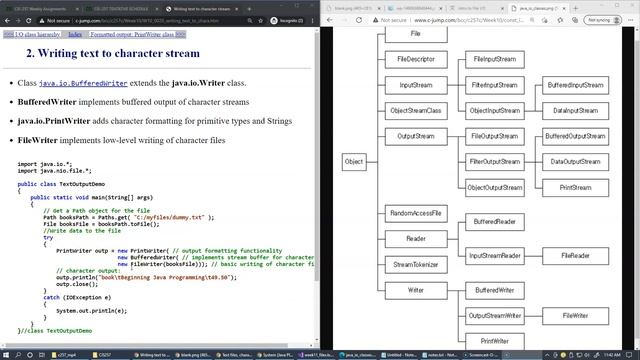The image size is (640, 360).
Task: Click the PrintStream box in diagram
Action: pos(576,188)
